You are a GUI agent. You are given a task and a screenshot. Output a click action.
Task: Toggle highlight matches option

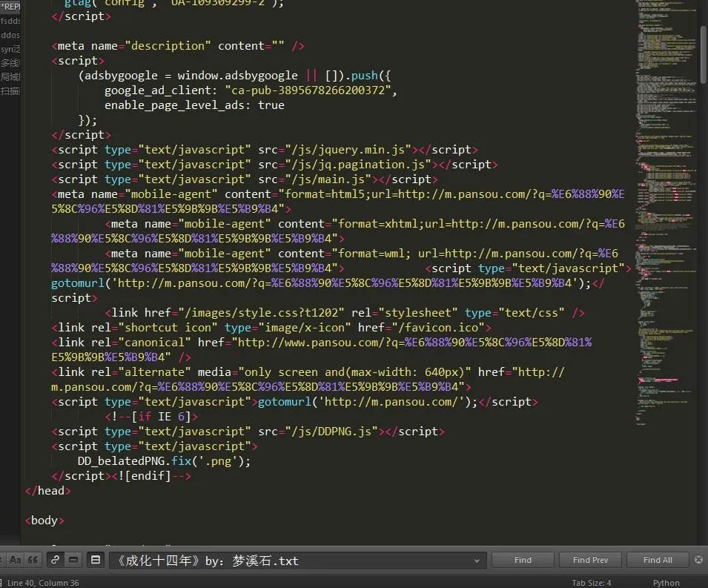tap(96, 561)
